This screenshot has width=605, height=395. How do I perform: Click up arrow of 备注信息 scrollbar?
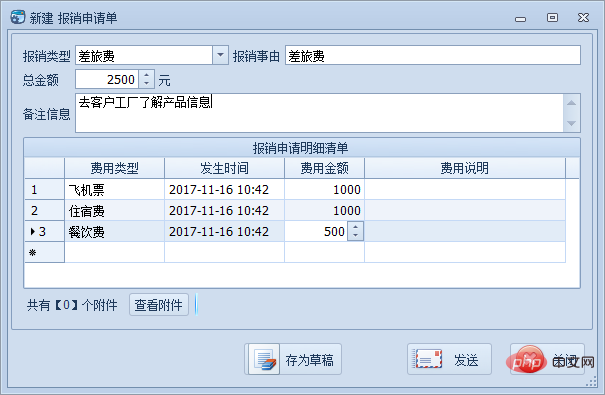coord(571,103)
